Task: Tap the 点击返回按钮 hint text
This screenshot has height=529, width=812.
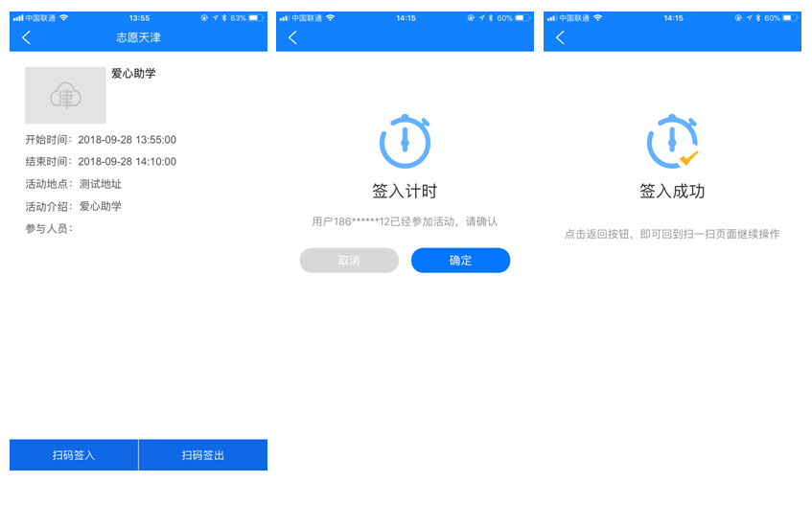Action: (x=671, y=234)
